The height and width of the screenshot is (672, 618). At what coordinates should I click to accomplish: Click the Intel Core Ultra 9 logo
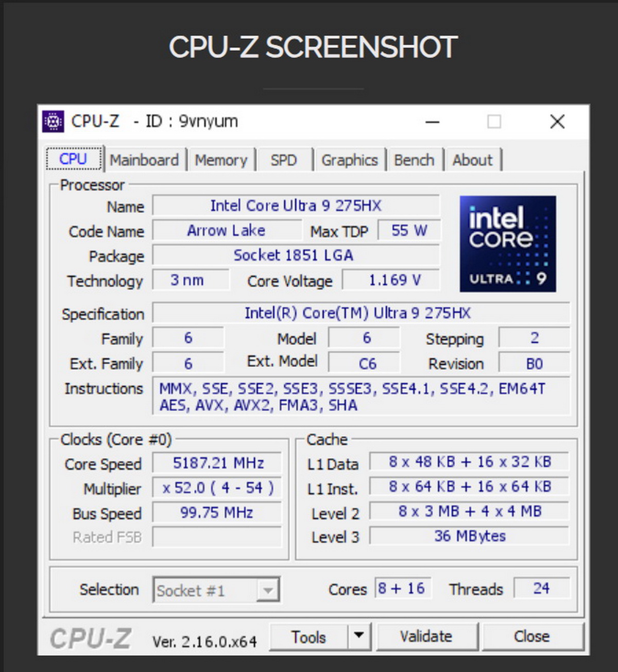pos(507,244)
